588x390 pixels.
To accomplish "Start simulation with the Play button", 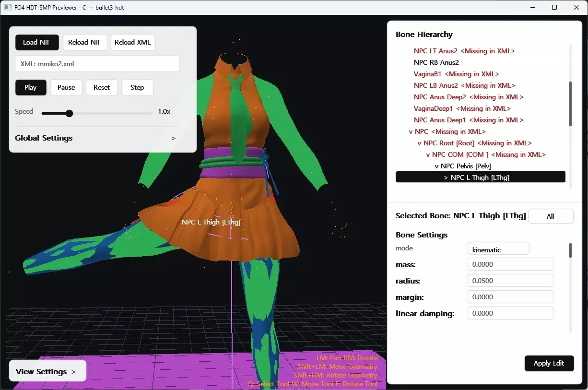I will (x=31, y=88).
